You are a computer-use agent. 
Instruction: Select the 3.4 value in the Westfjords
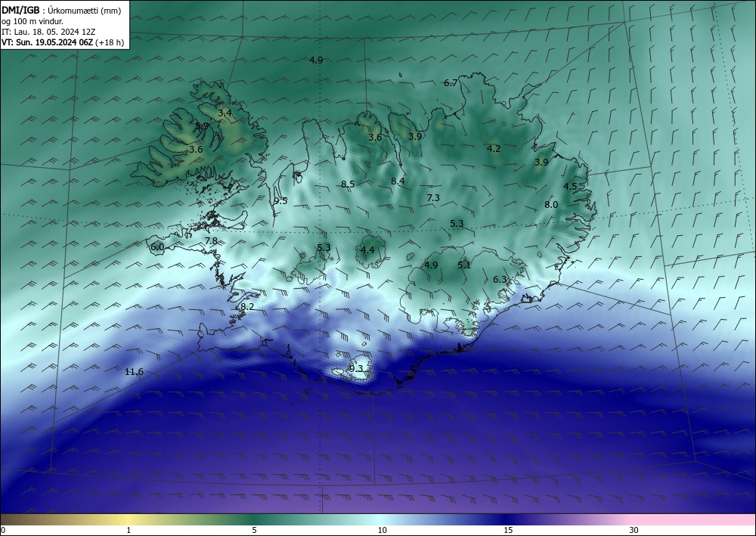(225, 113)
